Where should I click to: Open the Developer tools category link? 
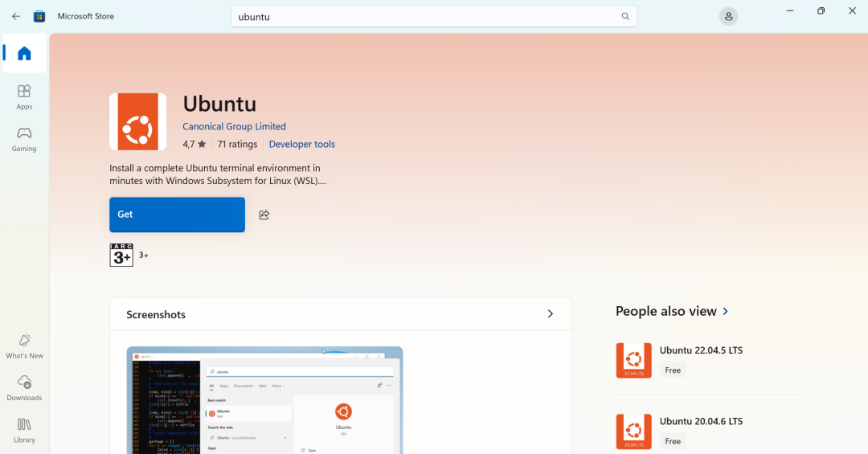click(x=301, y=144)
